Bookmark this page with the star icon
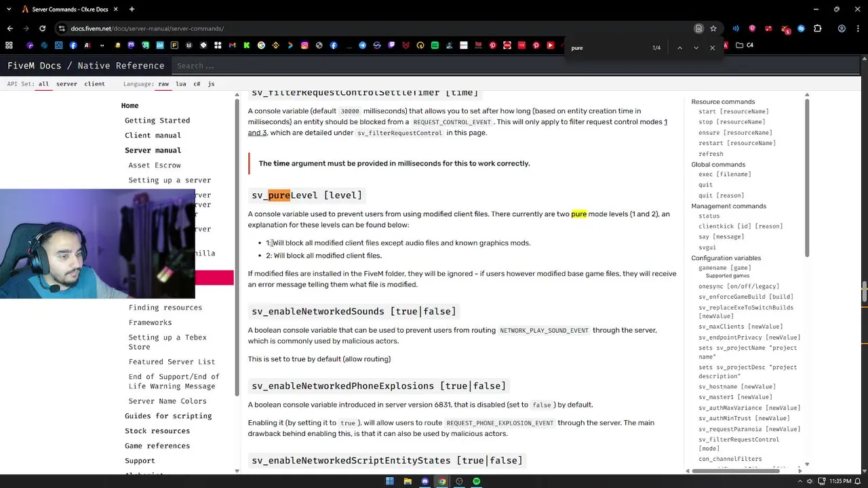Viewport: 868px width, 488px height. point(713,28)
